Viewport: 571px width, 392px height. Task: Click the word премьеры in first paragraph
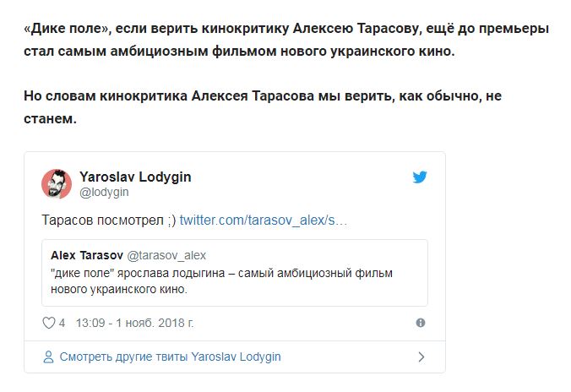(x=514, y=29)
